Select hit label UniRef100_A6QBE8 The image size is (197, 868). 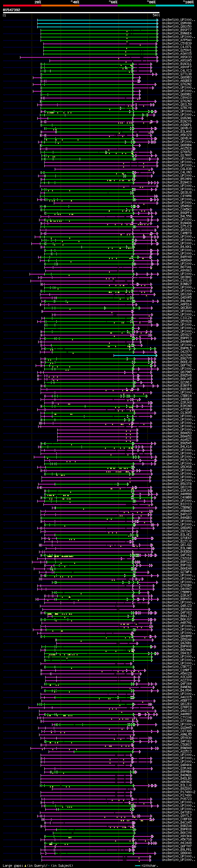[177, 81]
